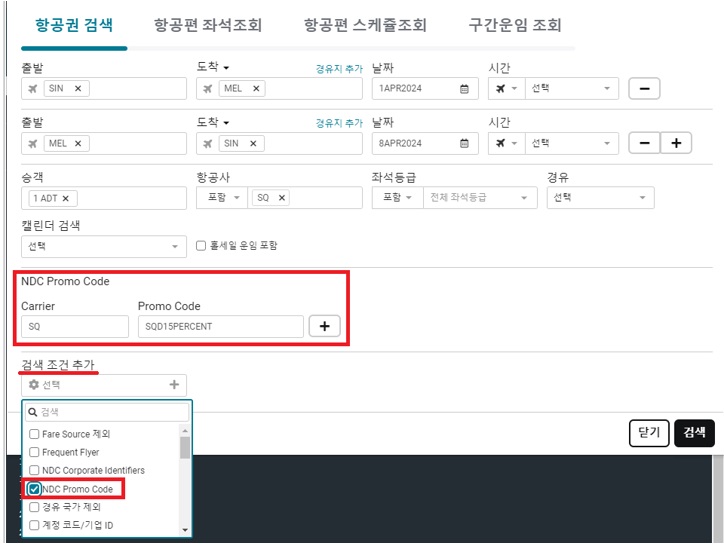
Task: Click magnifier icon in dropdown search box
Action: [33, 412]
